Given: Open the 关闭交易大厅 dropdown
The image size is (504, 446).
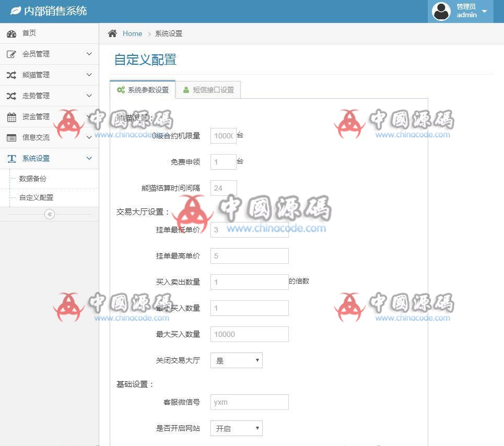Looking at the screenshot, I should coord(236,360).
